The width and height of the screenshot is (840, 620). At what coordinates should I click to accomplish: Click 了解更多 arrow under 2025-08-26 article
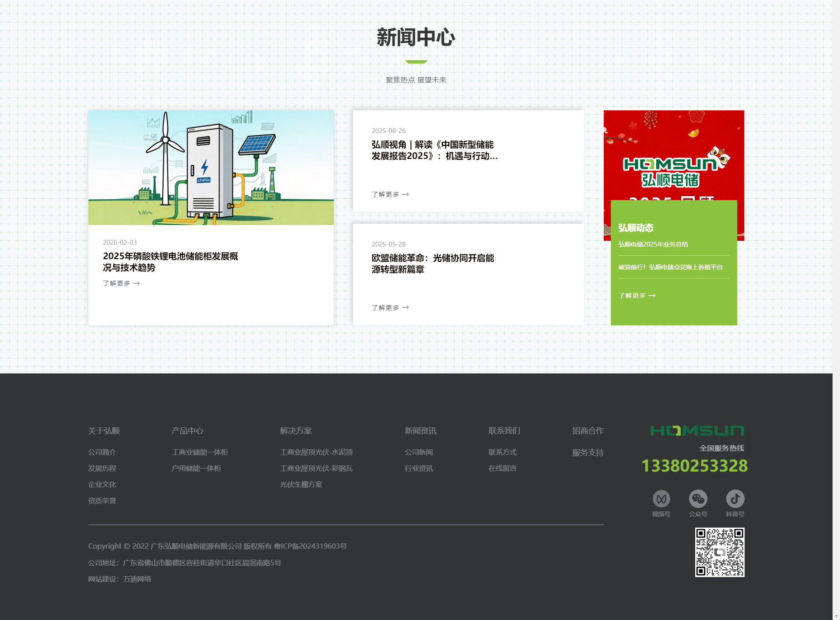405,194
